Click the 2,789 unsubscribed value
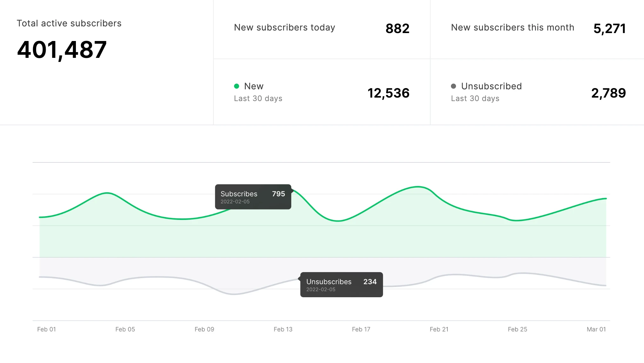Screen dimensions: 644x363 coord(608,93)
